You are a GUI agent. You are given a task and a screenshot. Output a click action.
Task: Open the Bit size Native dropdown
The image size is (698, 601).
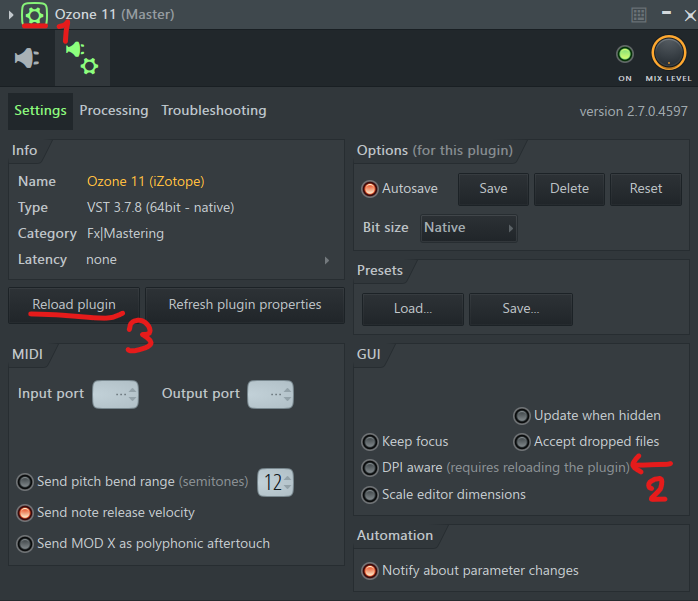(x=468, y=228)
